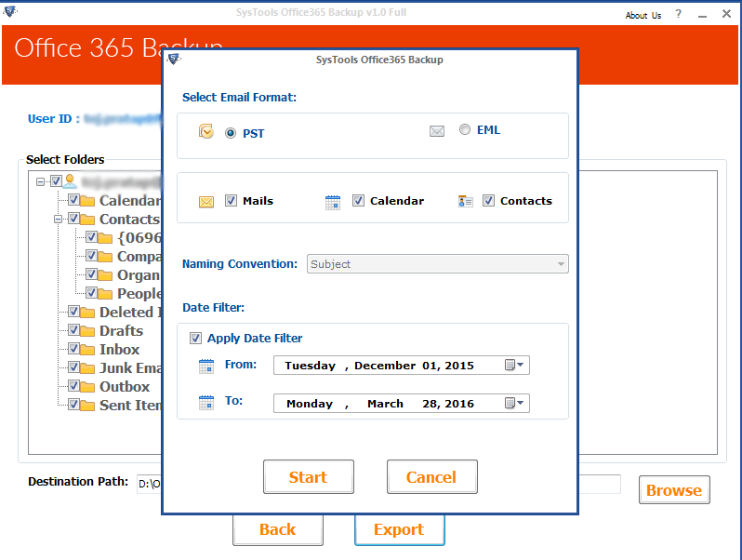Cancel the backup options dialog

coord(431,477)
